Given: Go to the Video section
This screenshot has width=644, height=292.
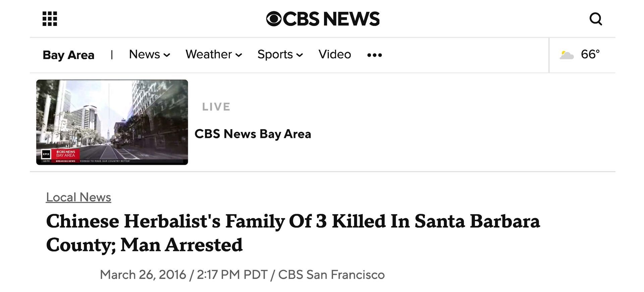Looking at the screenshot, I should 335,54.
